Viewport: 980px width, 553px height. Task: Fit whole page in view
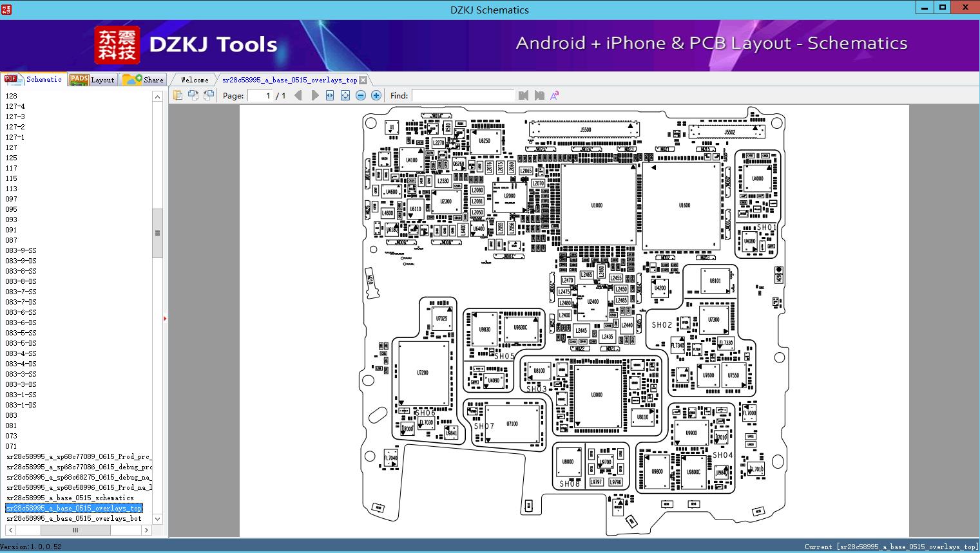[345, 95]
